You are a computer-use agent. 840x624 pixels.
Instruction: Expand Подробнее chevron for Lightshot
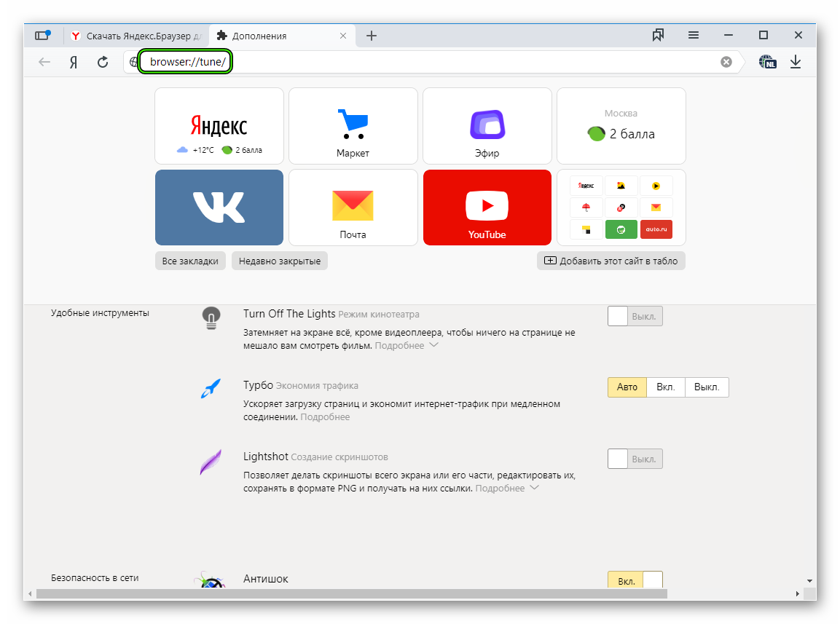534,487
